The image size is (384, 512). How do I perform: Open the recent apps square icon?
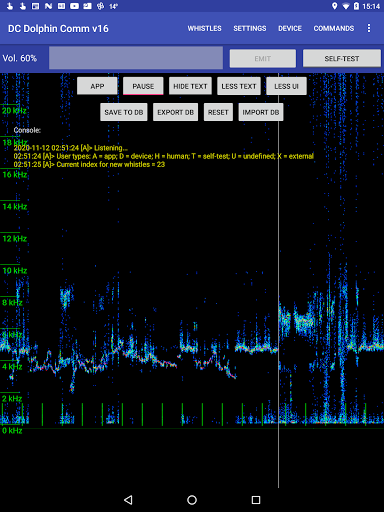coord(256,500)
